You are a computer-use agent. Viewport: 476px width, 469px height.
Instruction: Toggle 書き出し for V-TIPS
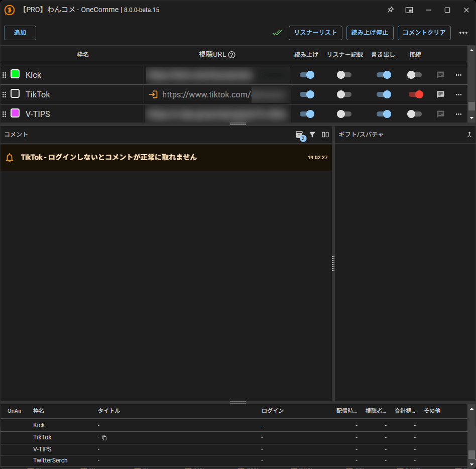click(384, 114)
